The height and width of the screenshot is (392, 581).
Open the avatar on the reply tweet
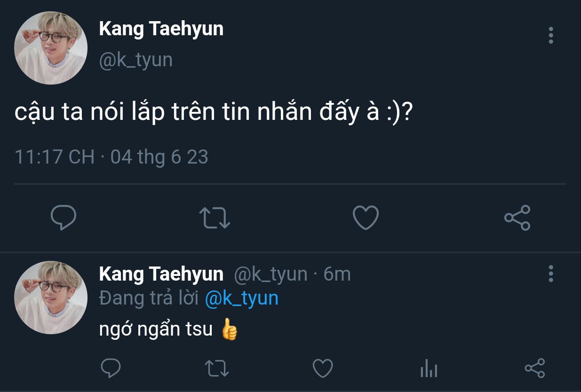click(51, 298)
